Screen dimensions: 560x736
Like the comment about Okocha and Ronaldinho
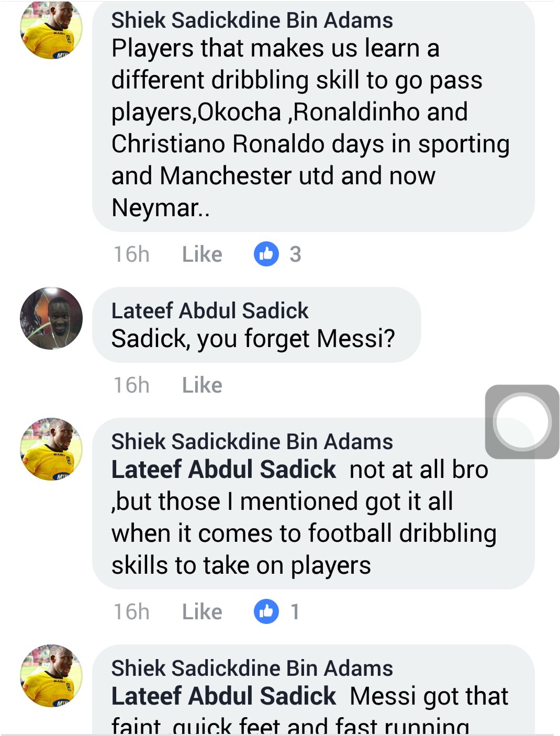(202, 254)
